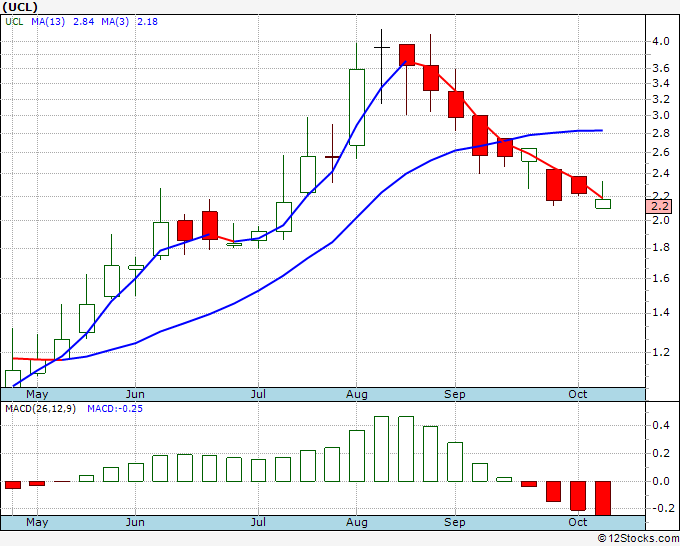The height and width of the screenshot is (546, 680).
Task: Click the pink highlighted 2.2 current price tag
Action: tap(659, 206)
